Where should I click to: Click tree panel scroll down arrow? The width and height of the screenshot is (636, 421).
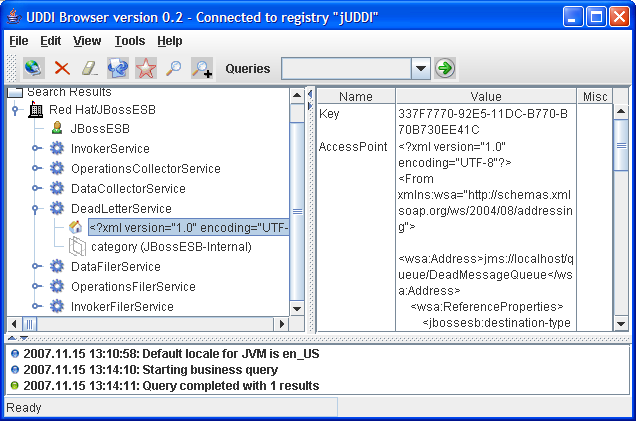point(297,309)
